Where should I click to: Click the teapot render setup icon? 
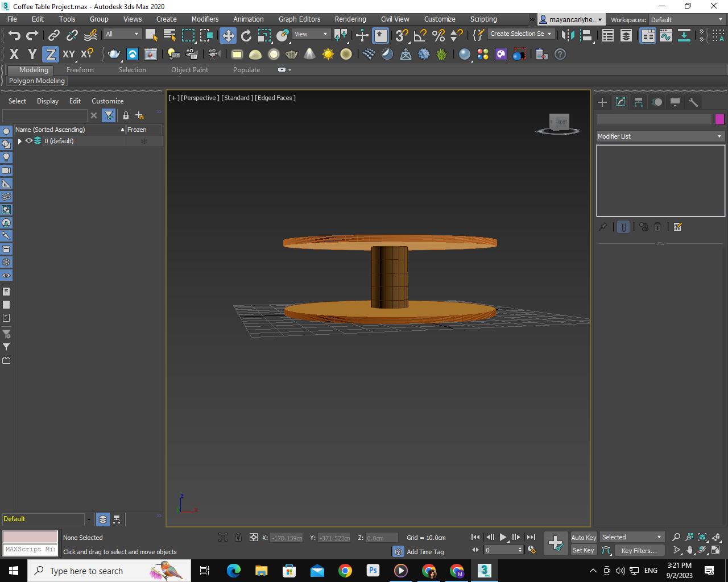click(114, 54)
